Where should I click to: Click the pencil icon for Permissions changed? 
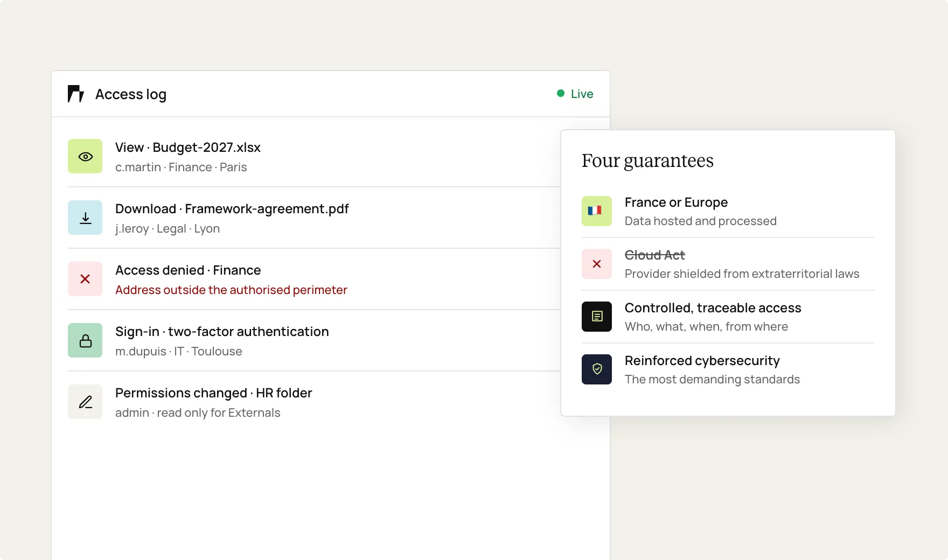85,402
